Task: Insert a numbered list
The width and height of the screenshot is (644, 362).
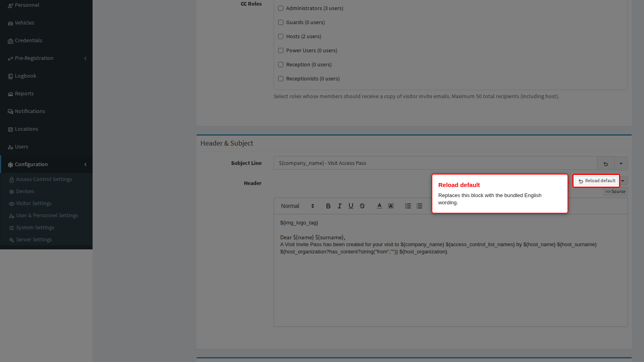Action: click(x=408, y=206)
